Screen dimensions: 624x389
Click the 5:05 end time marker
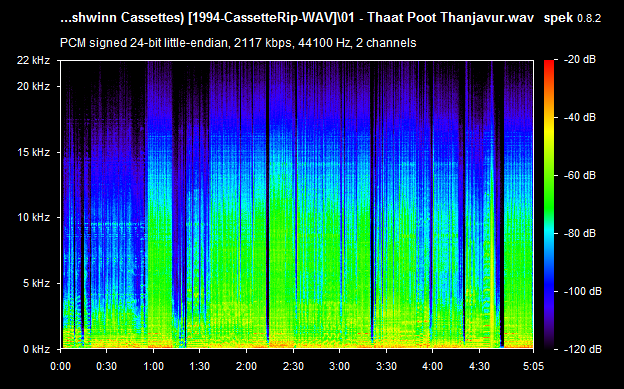pos(533,366)
